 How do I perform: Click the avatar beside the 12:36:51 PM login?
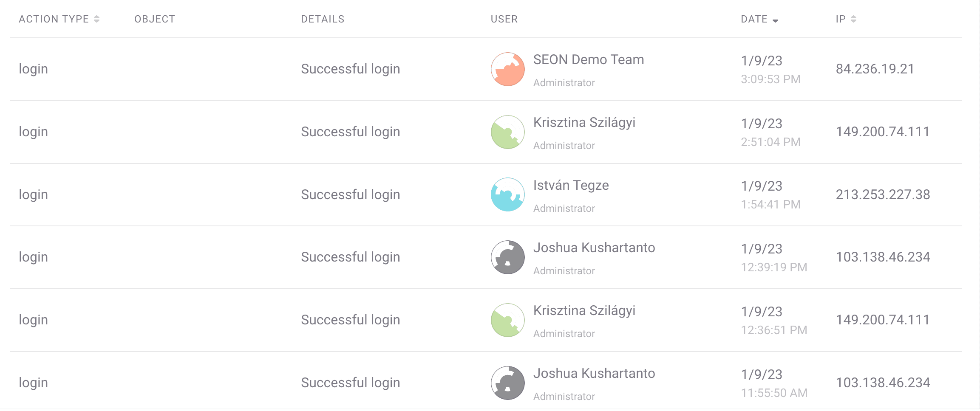[507, 320]
